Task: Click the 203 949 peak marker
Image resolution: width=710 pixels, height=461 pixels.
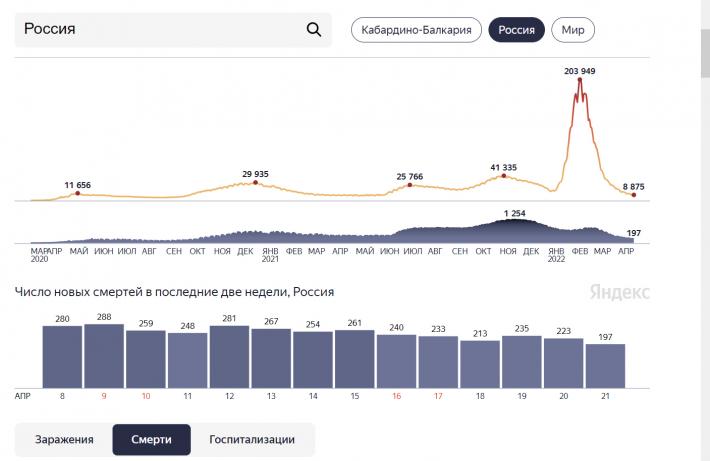Action: click(x=580, y=80)
